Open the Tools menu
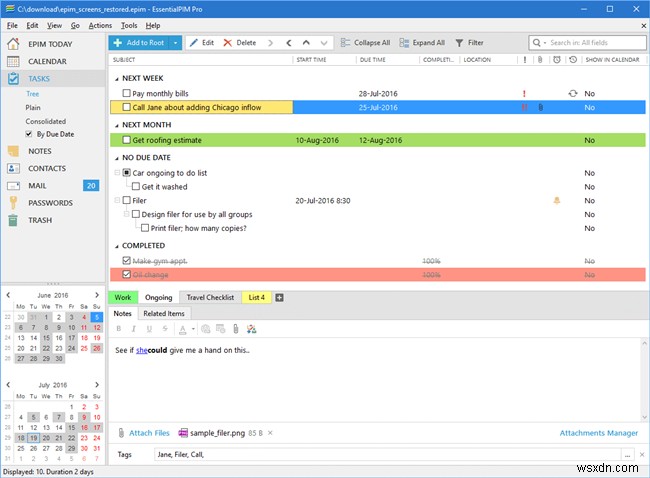The image size is (650, 478). tap(129, 25)
